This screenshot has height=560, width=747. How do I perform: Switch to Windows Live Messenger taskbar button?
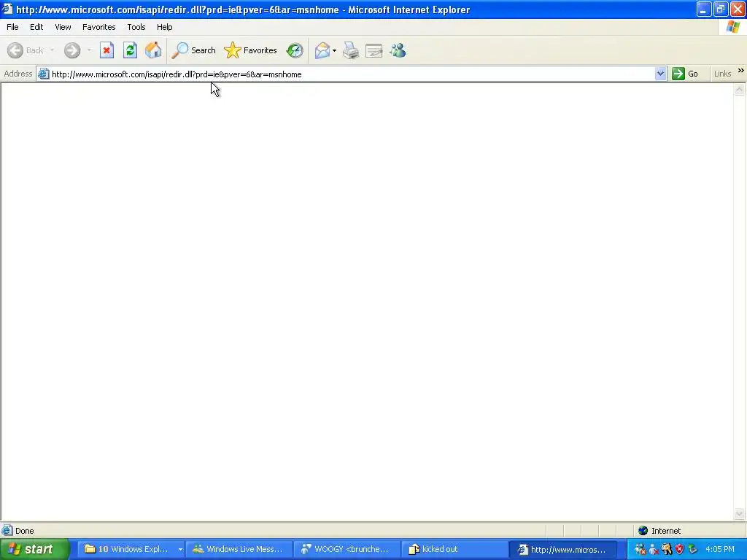click(239, 549)
